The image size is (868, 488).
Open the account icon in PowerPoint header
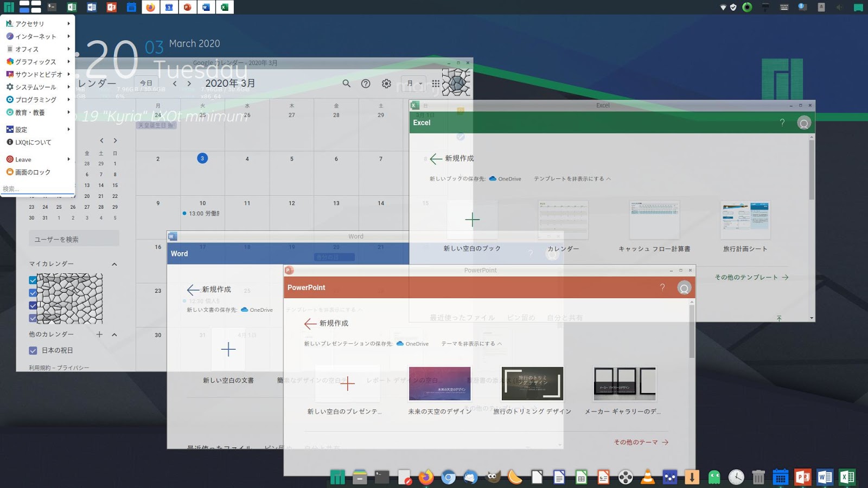pyautogui.click(x=684, y=287)
